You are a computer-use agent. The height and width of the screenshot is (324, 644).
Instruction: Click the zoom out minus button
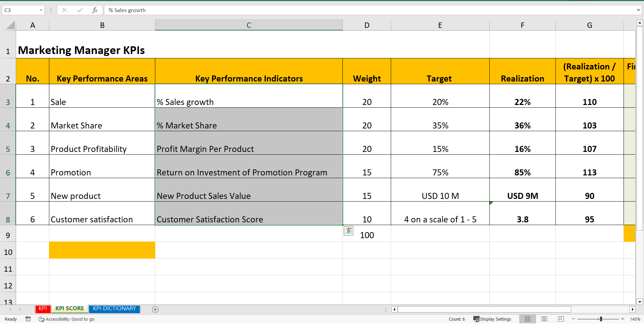573,319
